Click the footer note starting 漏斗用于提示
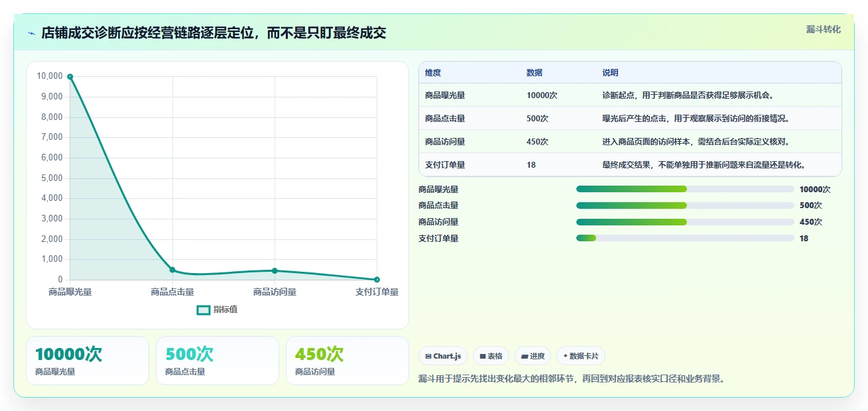This screenshot has width=868, height=411. [x=572, y=379]
